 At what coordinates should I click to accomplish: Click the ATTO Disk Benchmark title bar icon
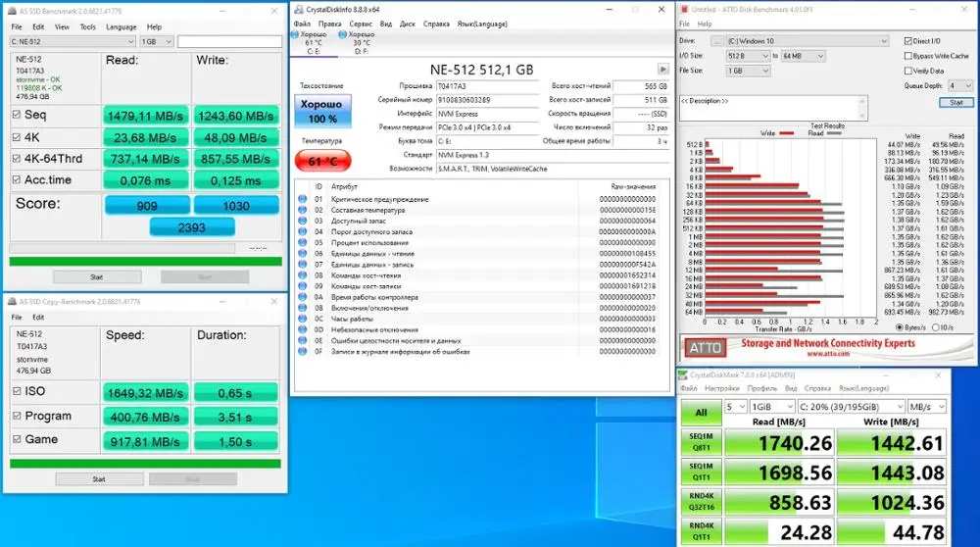click(684, 10)
